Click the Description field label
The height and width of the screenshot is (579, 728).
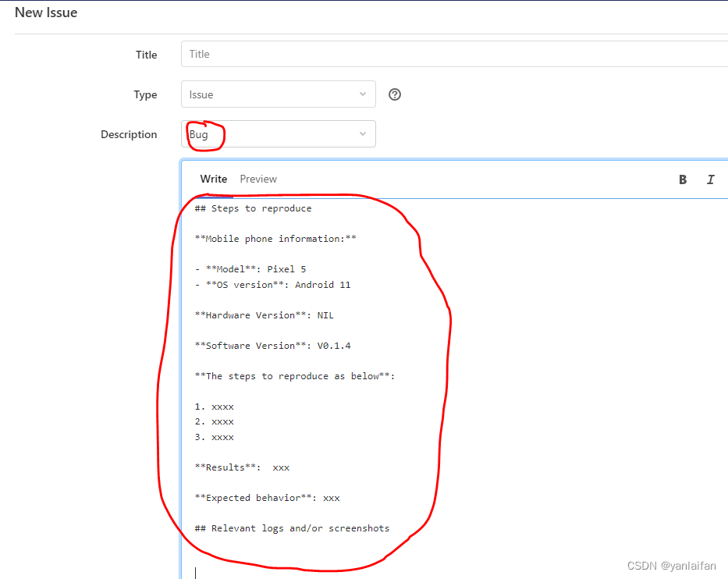[x=129, y=133]
